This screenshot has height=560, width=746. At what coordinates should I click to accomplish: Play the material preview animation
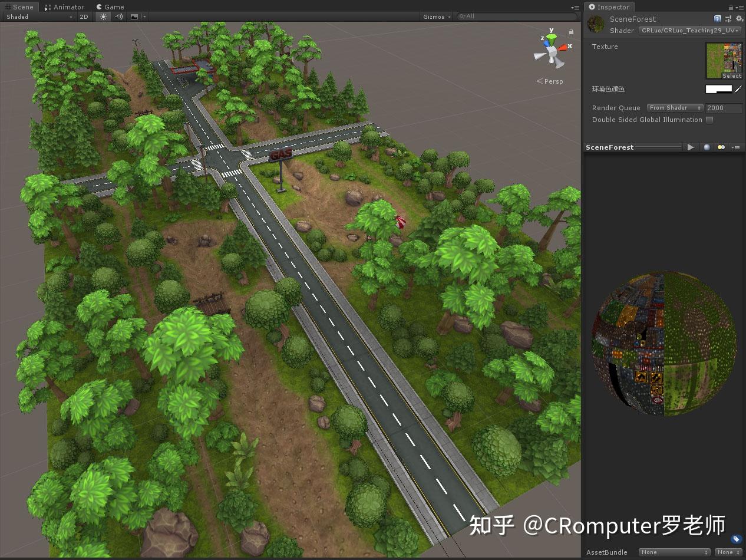tap(691, 147)
